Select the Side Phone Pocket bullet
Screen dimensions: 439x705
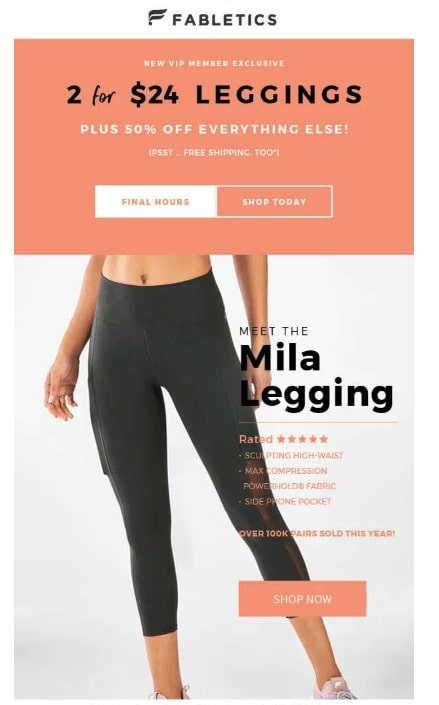click(285, 501)
